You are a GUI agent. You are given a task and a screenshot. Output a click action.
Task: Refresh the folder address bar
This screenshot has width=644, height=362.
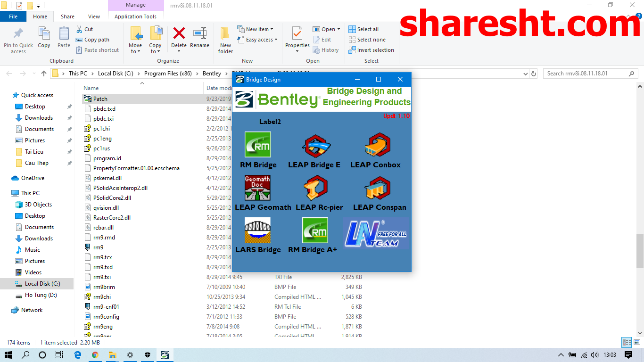coord(534,74)
